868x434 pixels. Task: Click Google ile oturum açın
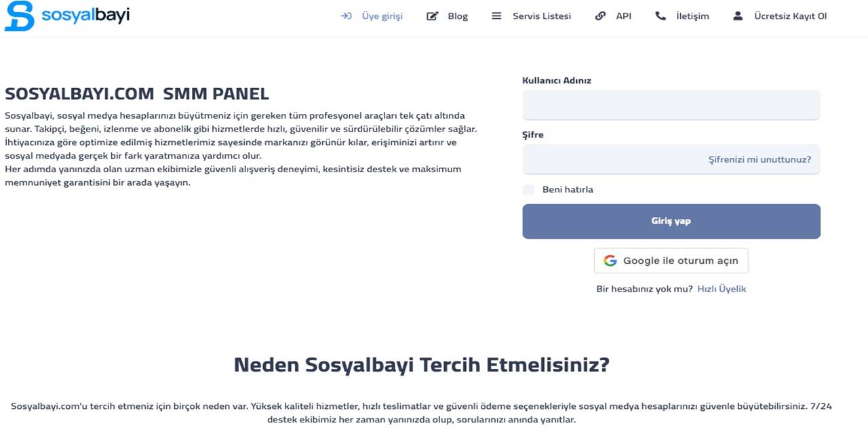point(671,260)
